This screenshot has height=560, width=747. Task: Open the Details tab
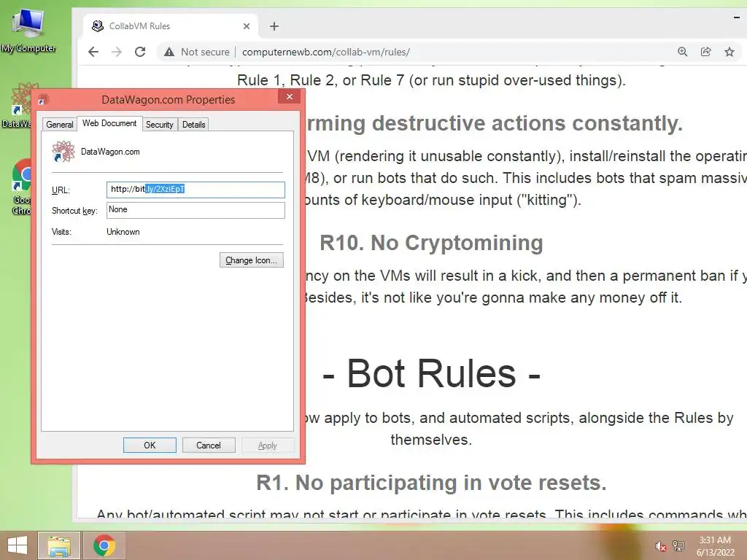coord(194,124)
